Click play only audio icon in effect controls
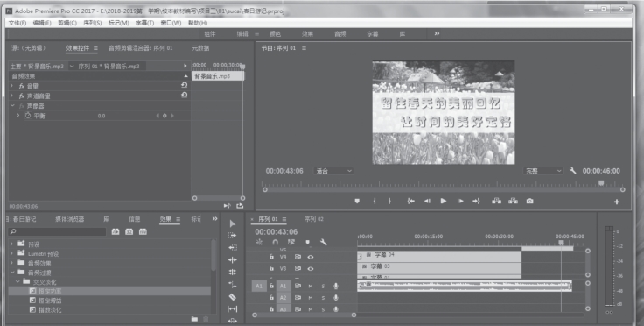644x326 pixels. [227, 206]
